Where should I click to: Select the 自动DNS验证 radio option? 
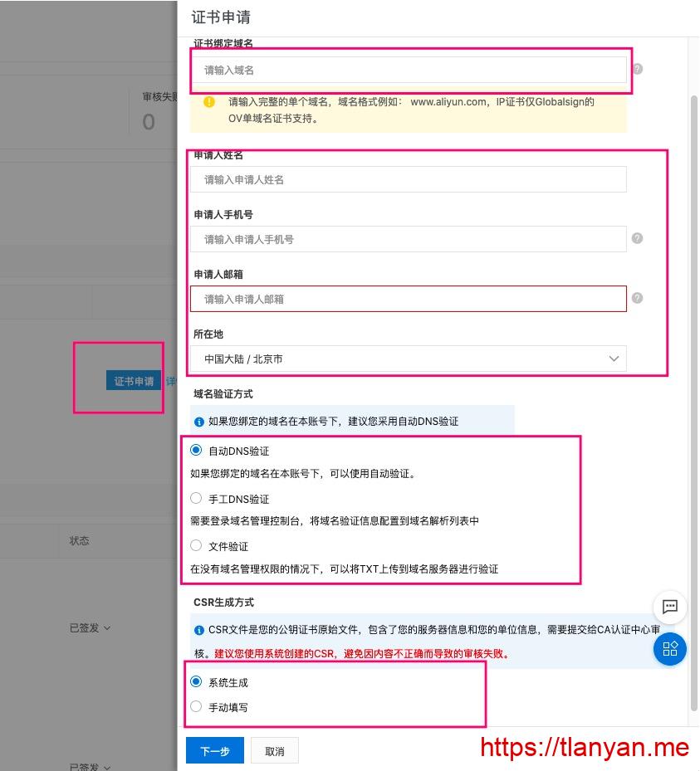pos(195,451)
